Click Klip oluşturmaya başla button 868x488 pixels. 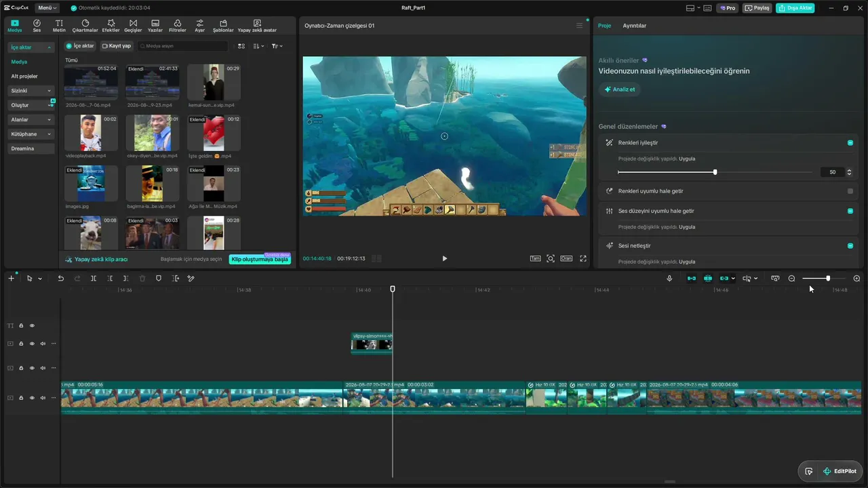pos(260,260)
